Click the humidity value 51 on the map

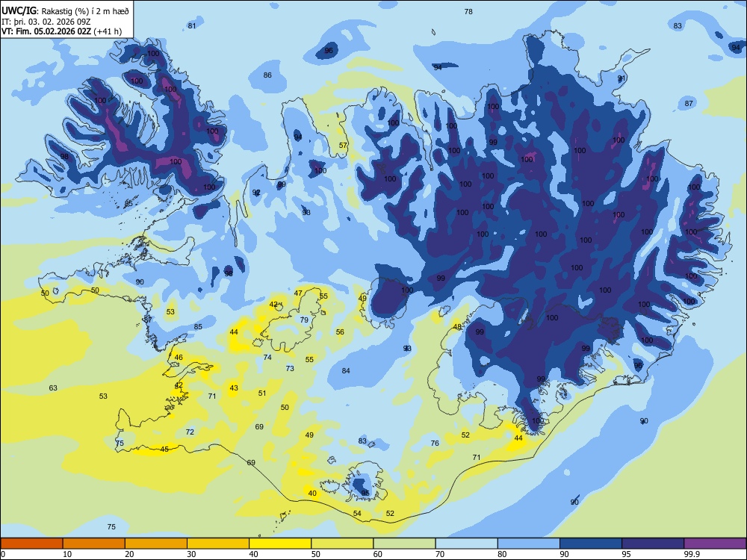(x=262, y=393)
